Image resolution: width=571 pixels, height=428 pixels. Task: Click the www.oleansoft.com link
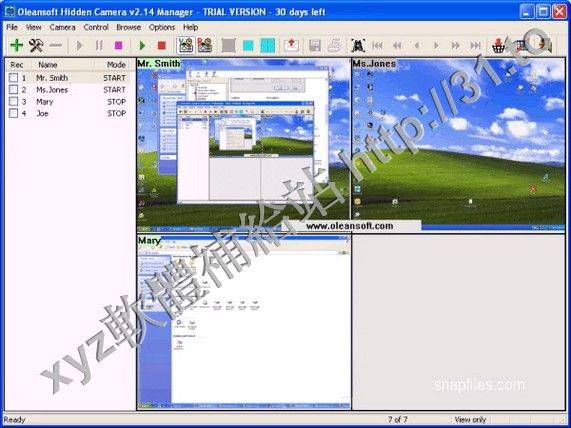(349, 226)
